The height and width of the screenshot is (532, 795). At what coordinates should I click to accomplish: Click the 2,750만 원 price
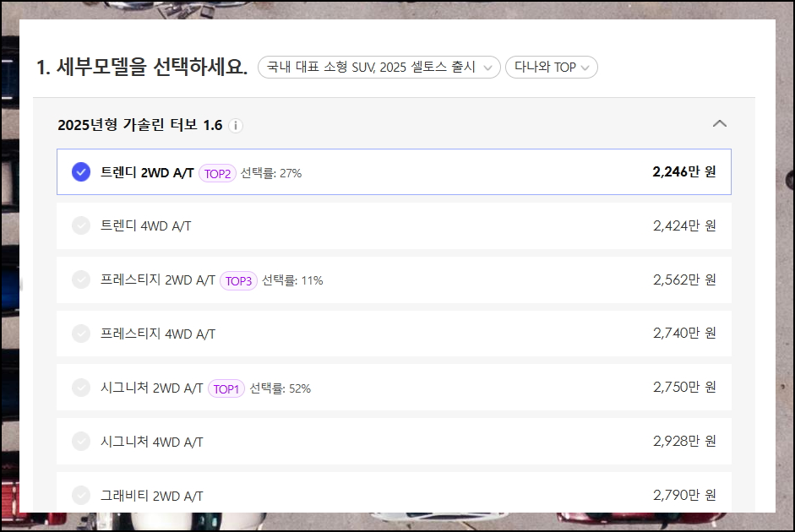point(684,388)
